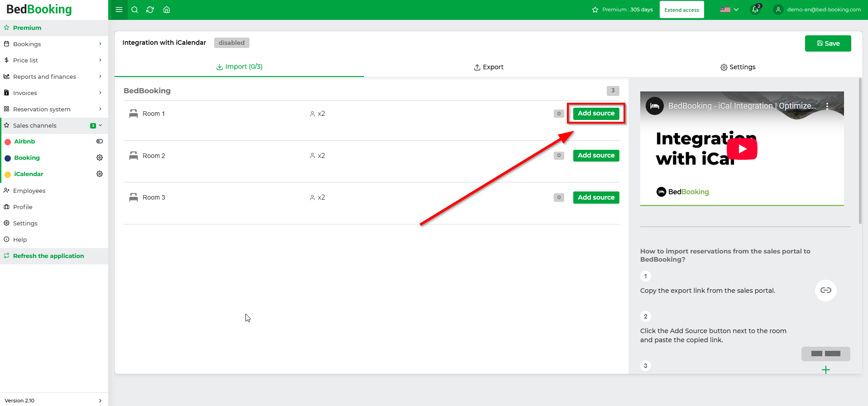The height and width of the screenshot is (406, 868).
Task: Click the source count badge for Room 3
Action: pos(559,198)
